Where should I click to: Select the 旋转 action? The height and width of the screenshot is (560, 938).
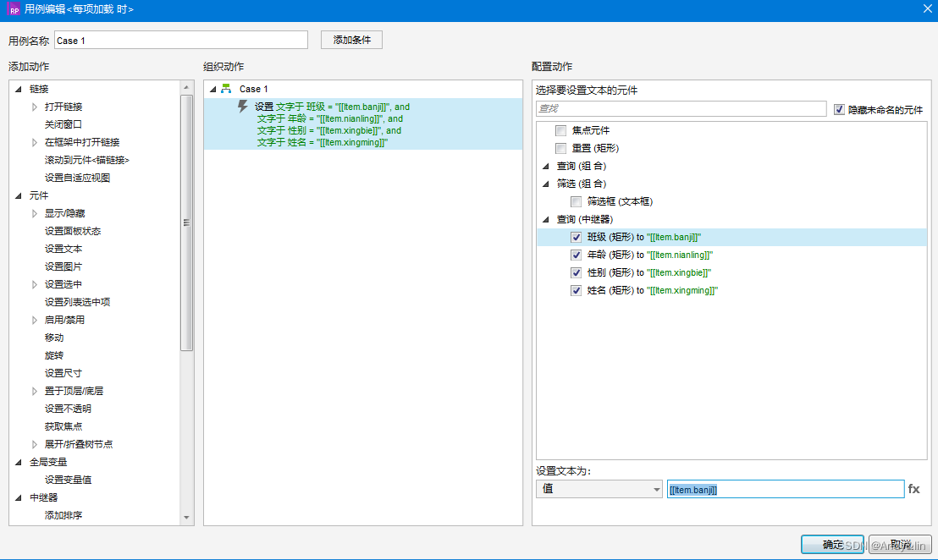point(54,355)
